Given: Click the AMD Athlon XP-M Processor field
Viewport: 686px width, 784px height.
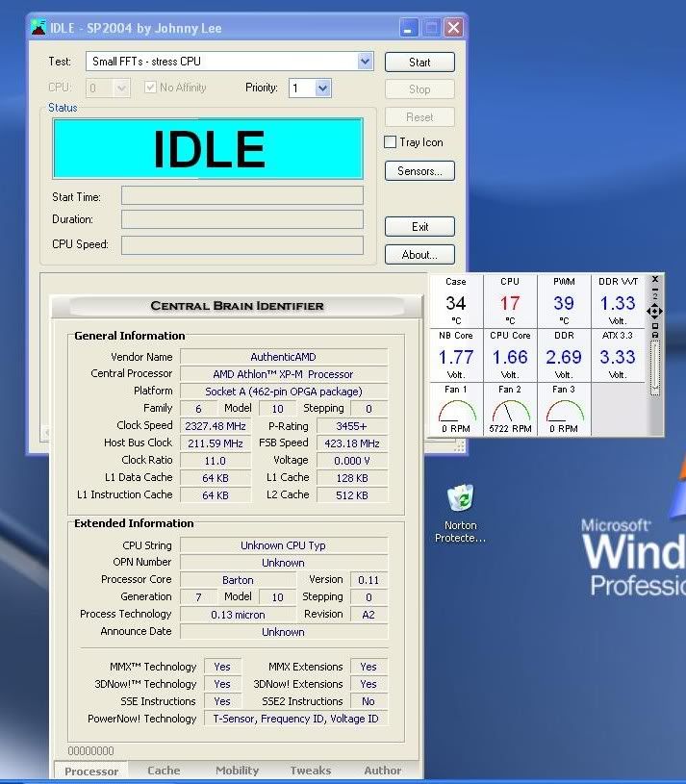Looking at the screenshot, I should pyautogui.click(x=284, y=374).
